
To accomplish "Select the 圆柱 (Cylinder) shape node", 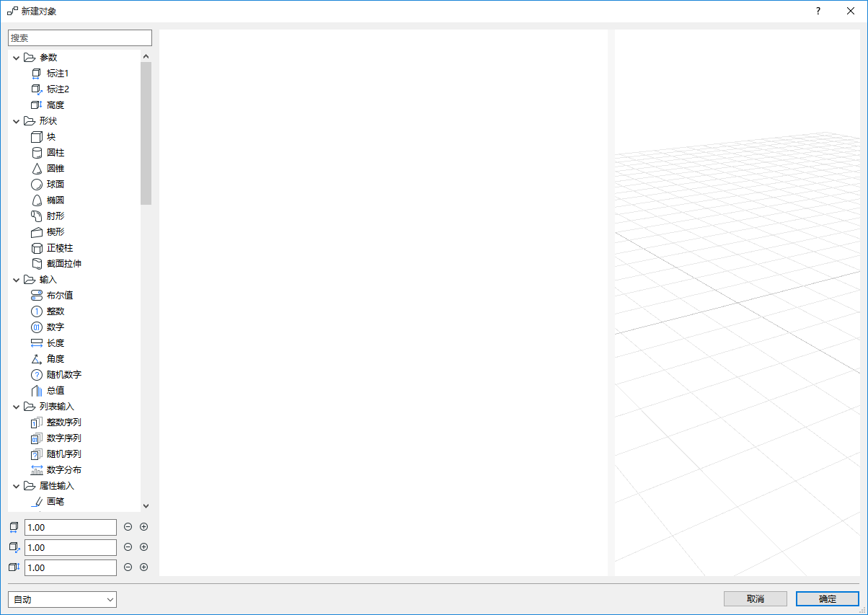I will tap(53, 152).
